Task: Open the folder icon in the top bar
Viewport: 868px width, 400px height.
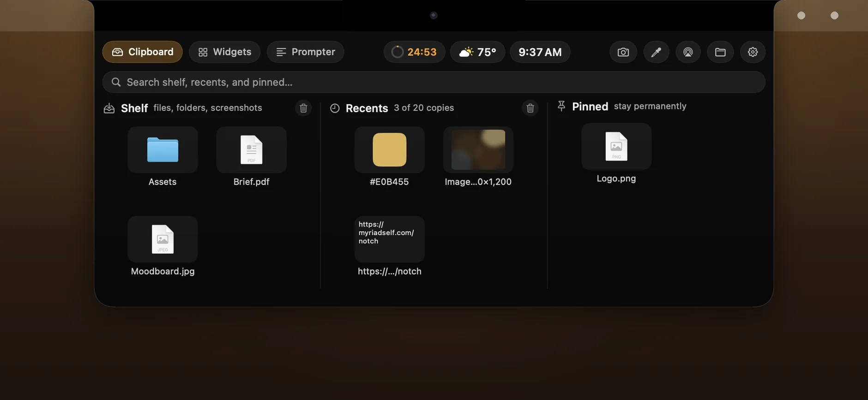Action: pyautogui.click(x=720, y=52)
